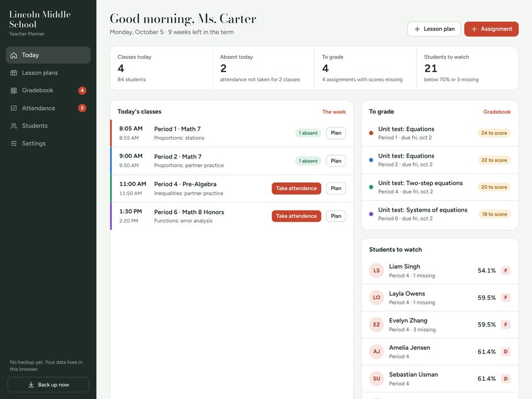Screen dimensions: 532x399
Task: Click the Evelyn Zhang name
Action: click(x=408, y=321)
